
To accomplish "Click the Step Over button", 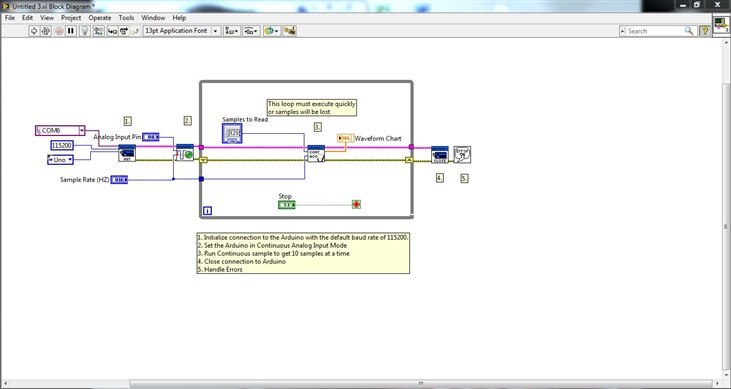I will click(124, 31).
